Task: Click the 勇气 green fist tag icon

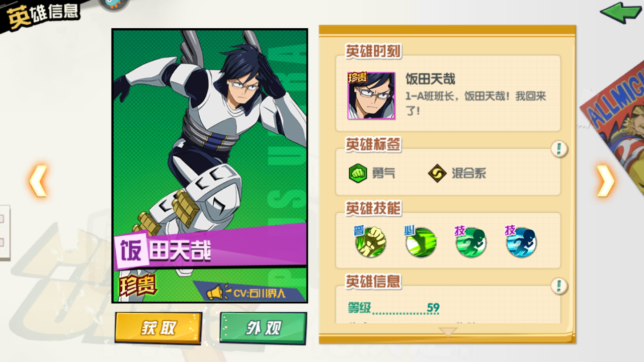Action: pyautogui.click(x=358, y=173)
